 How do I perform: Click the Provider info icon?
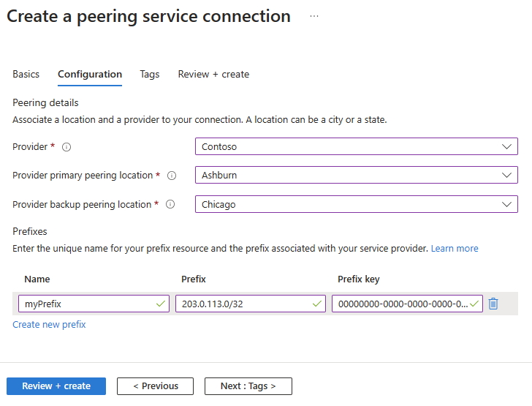click(x=66, y=147)
